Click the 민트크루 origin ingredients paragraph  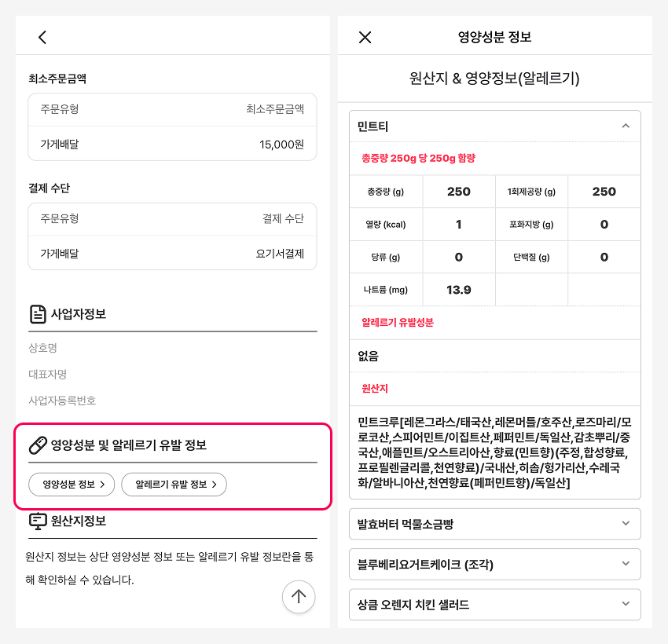pyautogui.click(x=494, y=452)
